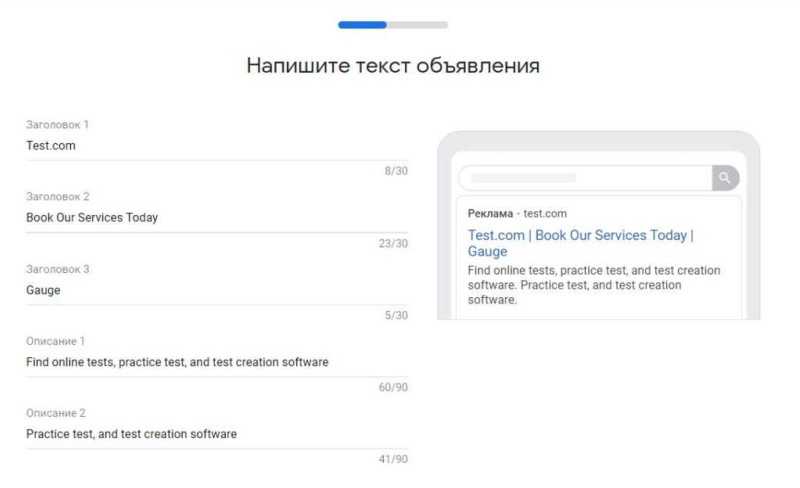Screen dimensions: 800x488
Task: Click the Описание 2 field starting Practice test
Action: tap(217, 434)
